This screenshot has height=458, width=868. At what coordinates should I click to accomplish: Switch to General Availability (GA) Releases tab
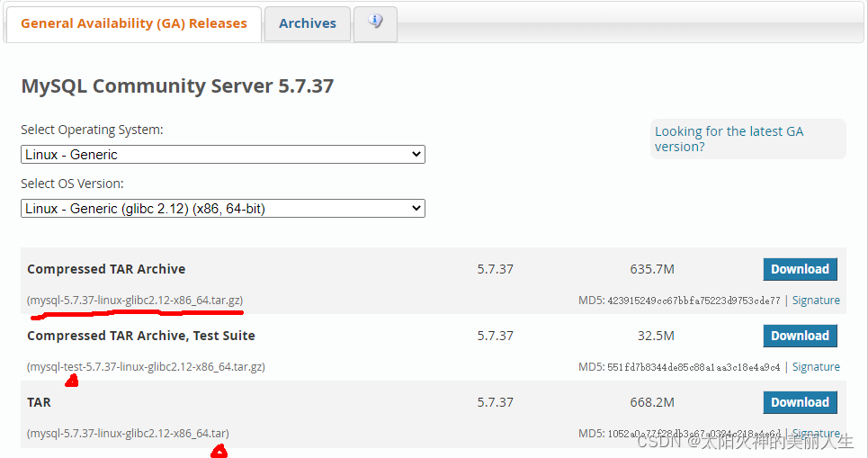pyautogui.click(x=133, y=23)
